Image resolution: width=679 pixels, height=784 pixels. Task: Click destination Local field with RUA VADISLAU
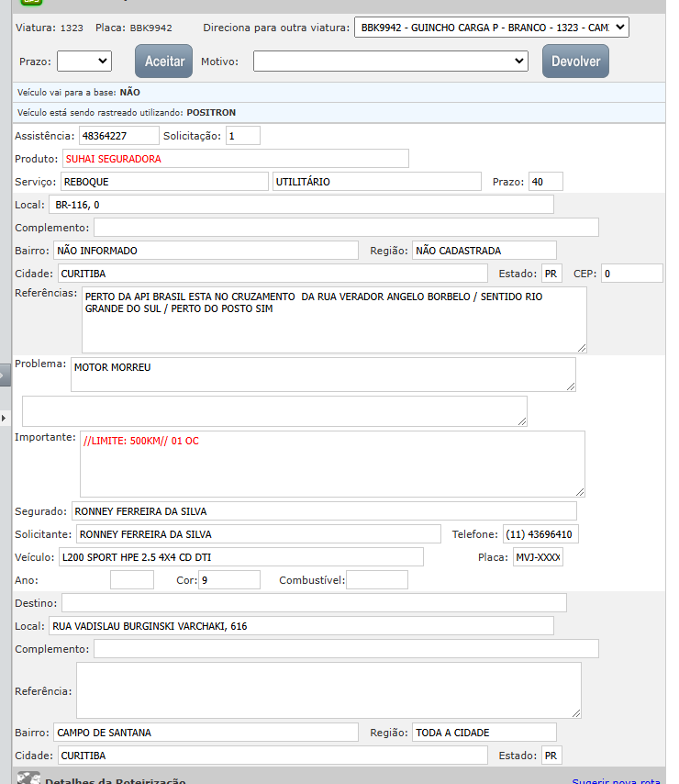[x=301, y=626]
